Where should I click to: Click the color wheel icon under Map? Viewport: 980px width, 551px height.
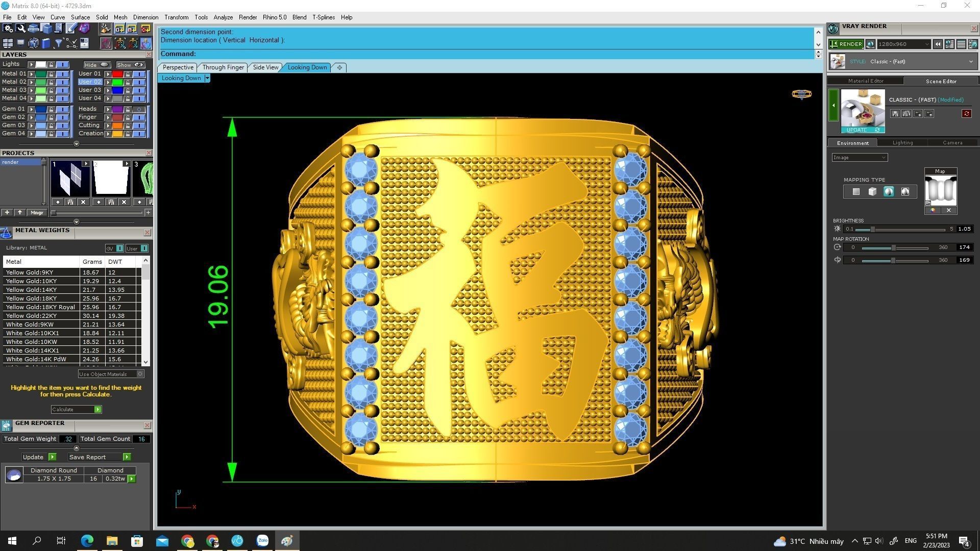tap(933, 210)
